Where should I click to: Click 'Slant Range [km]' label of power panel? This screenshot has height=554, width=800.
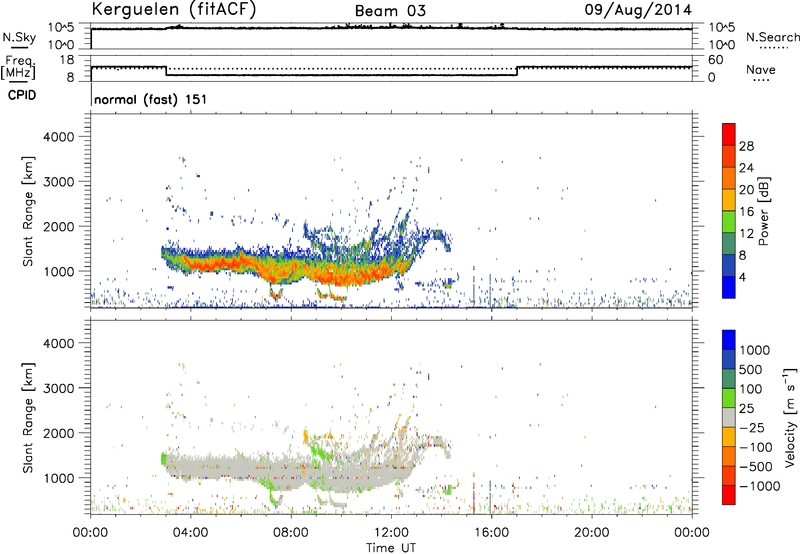28,211
